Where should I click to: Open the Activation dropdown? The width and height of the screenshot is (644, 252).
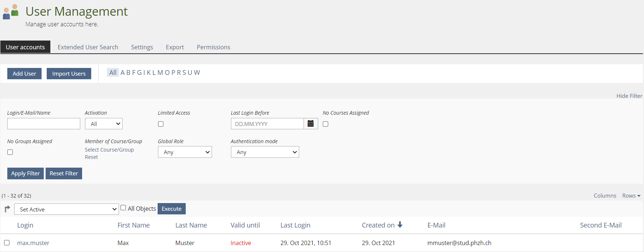104,124
